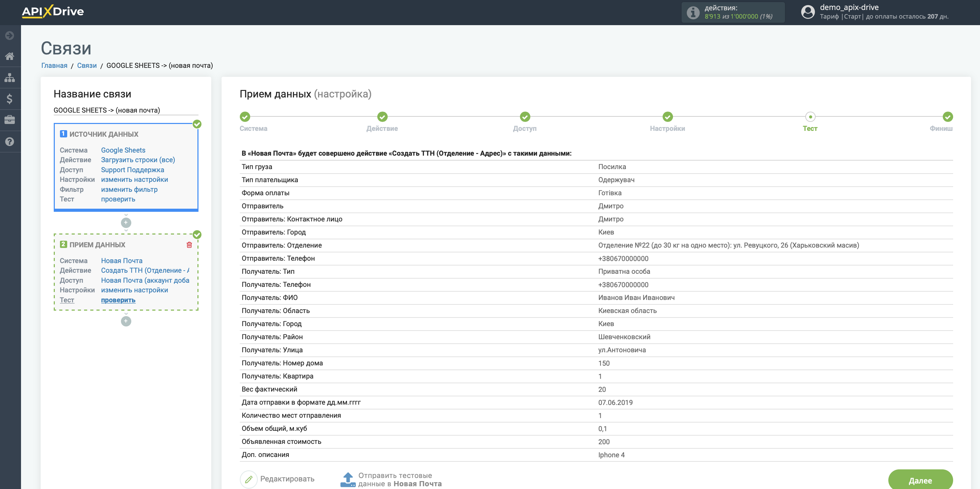Delete the data receiver block via trash icon

(189, 245)
